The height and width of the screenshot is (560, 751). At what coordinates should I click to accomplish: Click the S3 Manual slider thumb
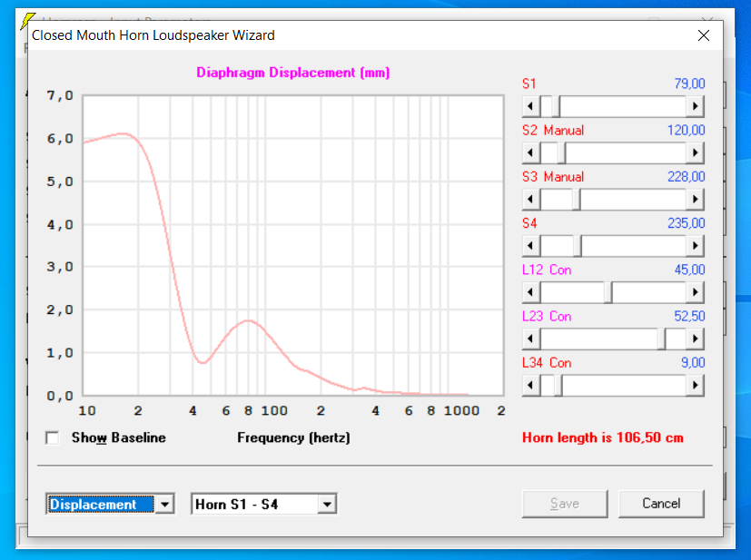click(577, 199)
